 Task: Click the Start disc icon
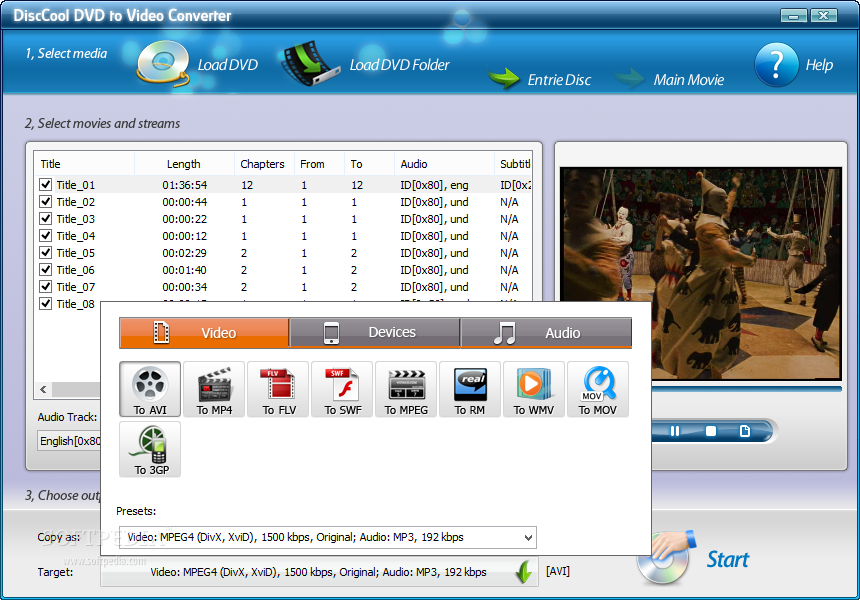[665, 558]
